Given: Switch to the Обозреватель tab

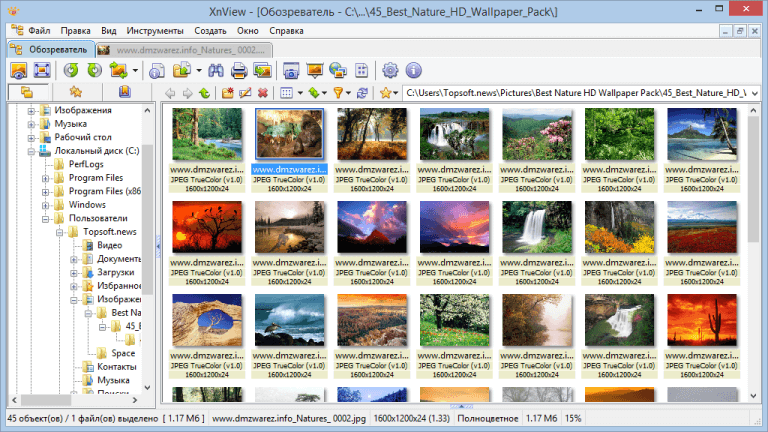Looking at the screenshot, I should 50,50.
